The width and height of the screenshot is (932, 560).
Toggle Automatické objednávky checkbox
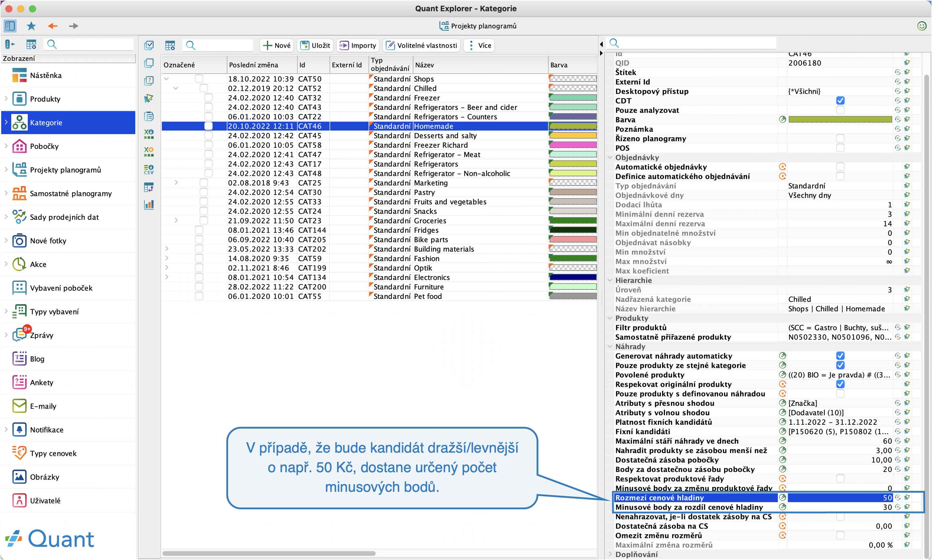pos(840,167)
